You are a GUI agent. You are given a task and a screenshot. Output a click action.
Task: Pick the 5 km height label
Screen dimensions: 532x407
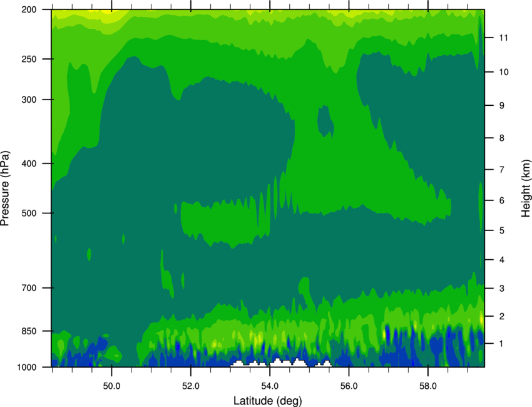click(x=501, y=231)
